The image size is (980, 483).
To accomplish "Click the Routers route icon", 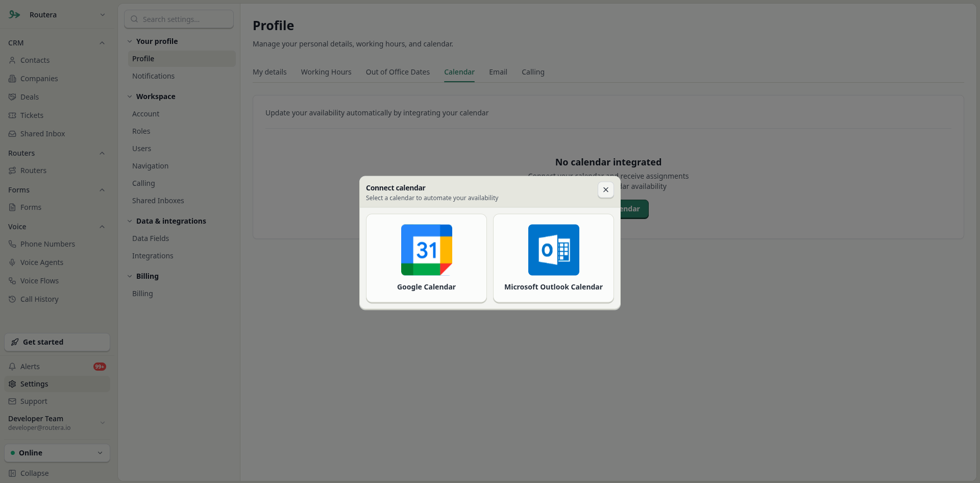I will 12,171.
